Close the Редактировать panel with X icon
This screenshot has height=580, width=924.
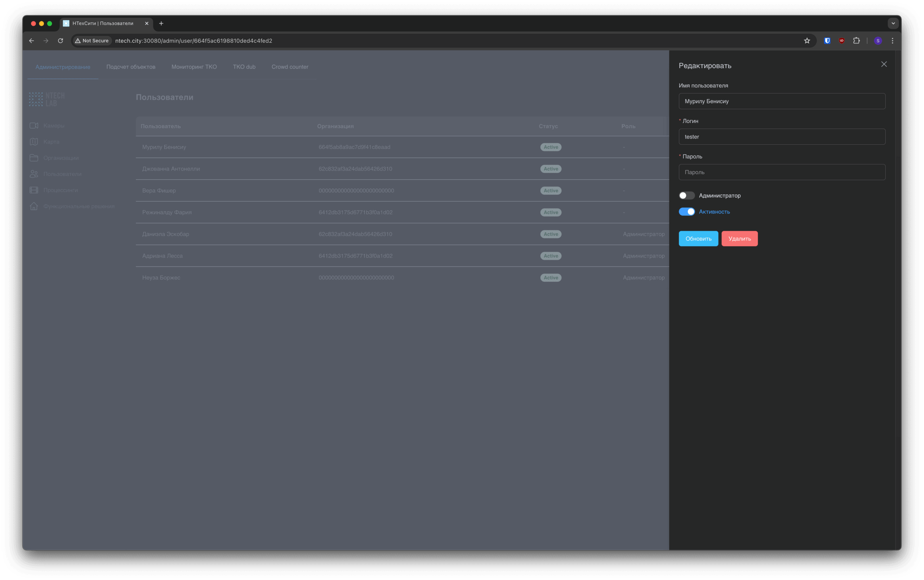point(884,64)
